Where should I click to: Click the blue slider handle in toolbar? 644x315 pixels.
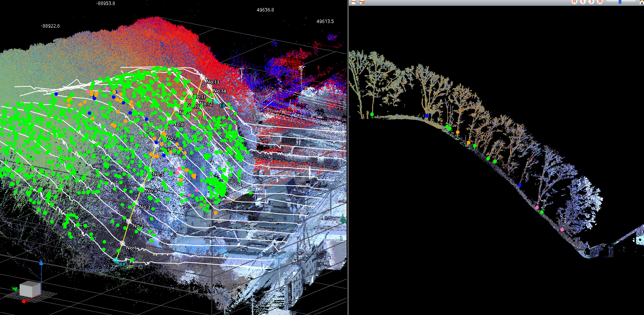620,2
